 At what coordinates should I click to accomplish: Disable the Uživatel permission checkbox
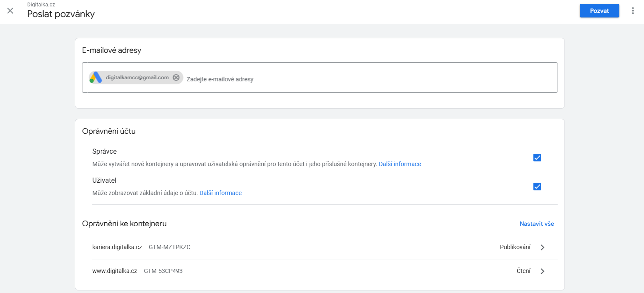click(x=537, y=186)
